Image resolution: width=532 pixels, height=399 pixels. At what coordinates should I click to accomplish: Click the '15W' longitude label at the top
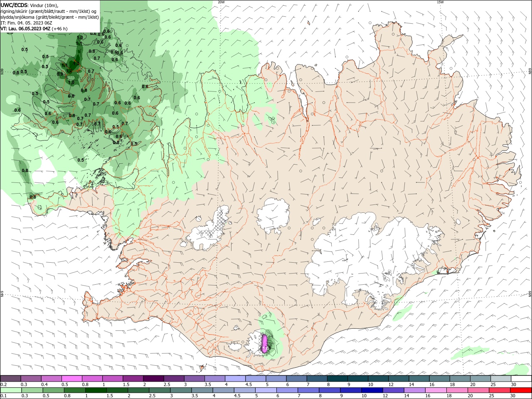coord(440,2)
